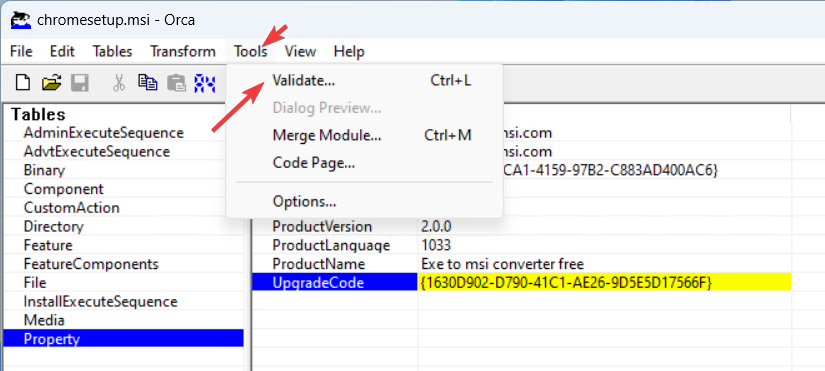Open the View menu

coord(300,52)
